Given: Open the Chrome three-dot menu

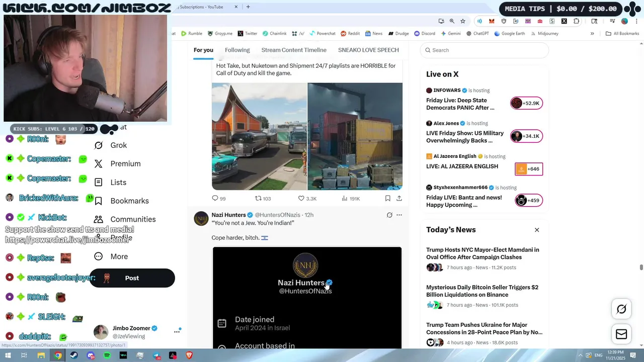Looking at the screenshot, I should (x=636, y=21).
